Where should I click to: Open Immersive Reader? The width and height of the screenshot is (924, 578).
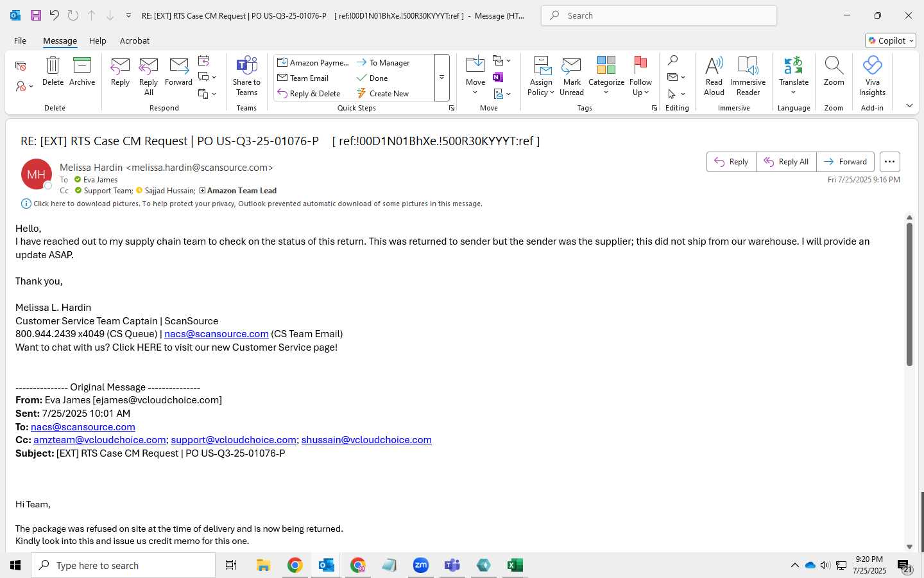coord(748,76)
